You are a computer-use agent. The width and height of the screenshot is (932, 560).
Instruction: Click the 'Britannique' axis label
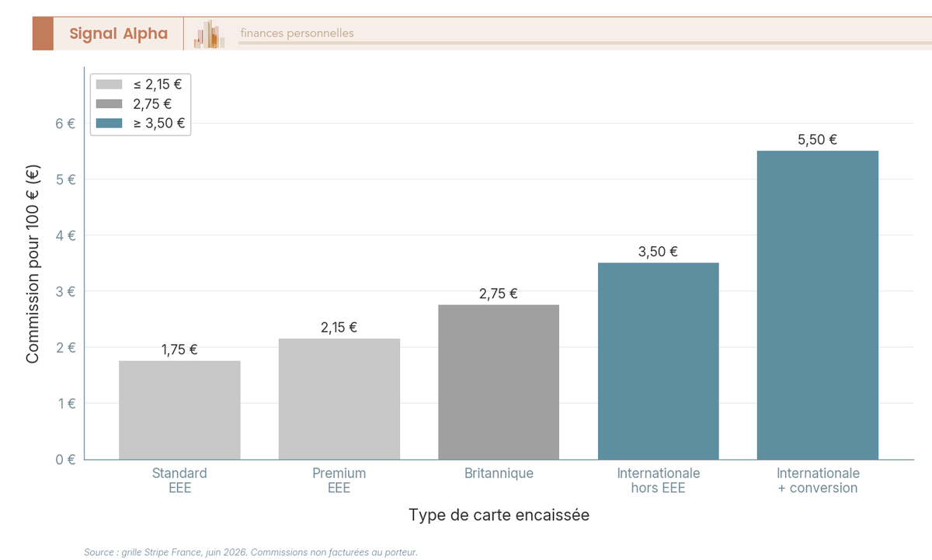[499, 473]
